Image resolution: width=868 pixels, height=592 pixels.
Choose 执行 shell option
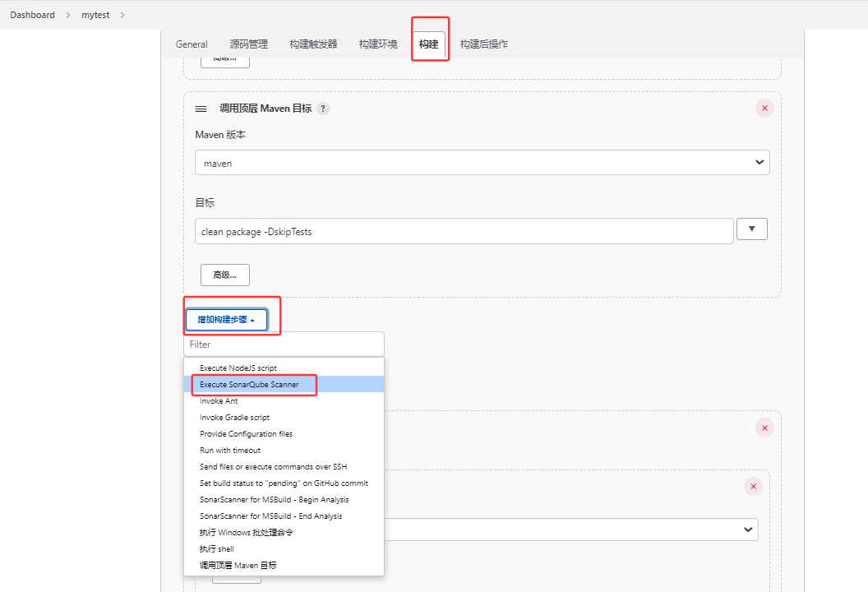pyautogui.click(x=216, y=548)
